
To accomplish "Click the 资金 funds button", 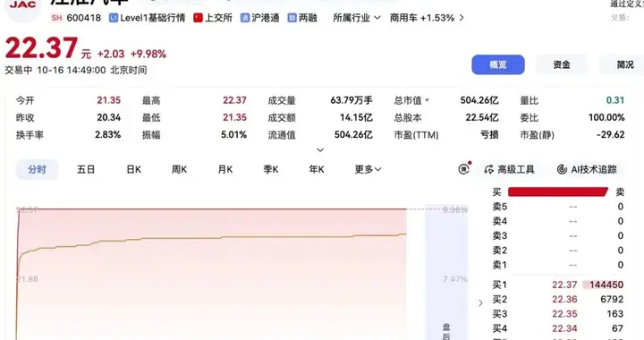I will pos(562,65).
